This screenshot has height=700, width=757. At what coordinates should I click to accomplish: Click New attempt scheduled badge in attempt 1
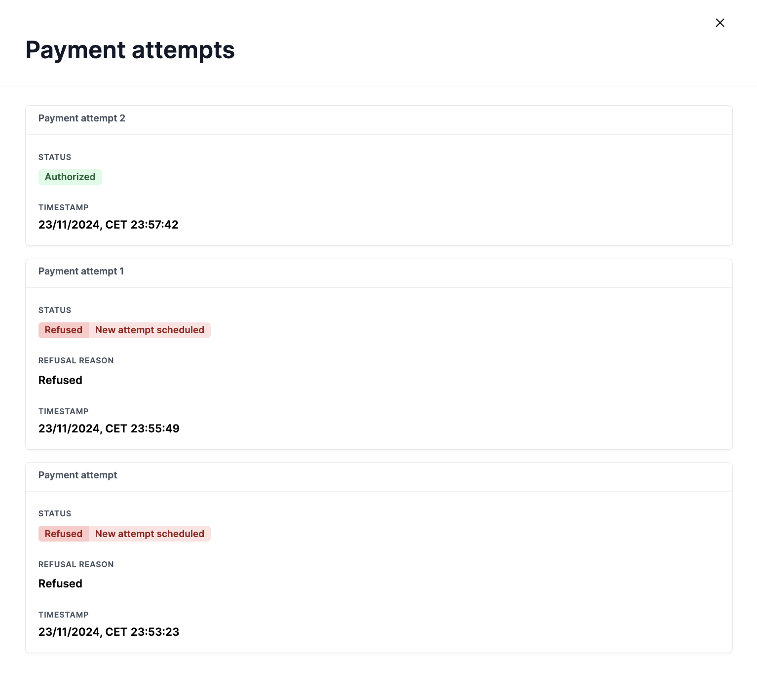[150, 330]
